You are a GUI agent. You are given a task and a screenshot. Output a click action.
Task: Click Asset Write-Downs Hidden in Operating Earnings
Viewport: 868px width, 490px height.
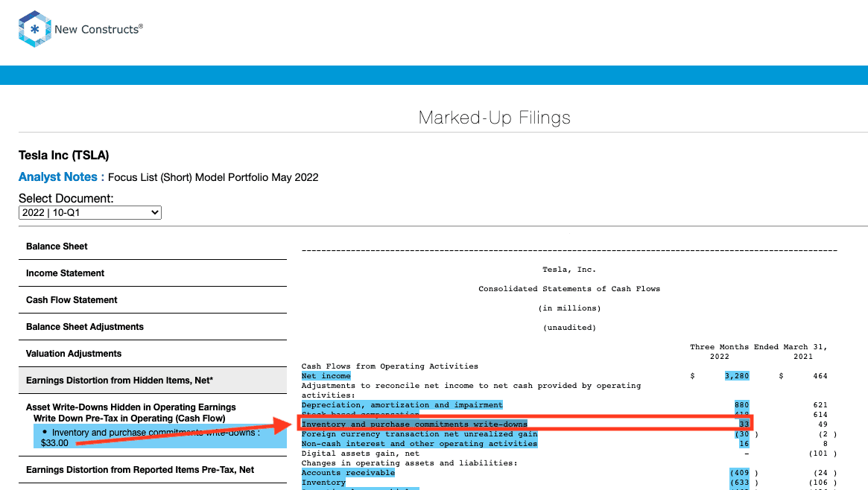point(130,407)
